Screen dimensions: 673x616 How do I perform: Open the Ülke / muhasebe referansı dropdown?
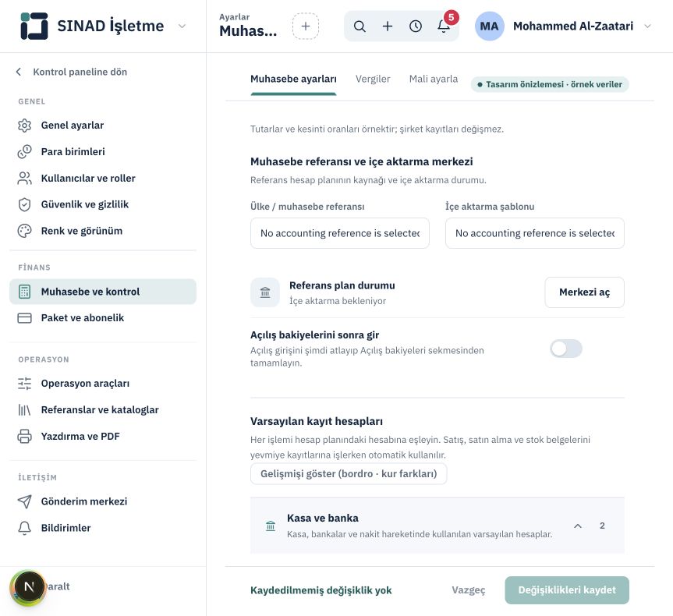pyautogui.click(x=340, y=233)
